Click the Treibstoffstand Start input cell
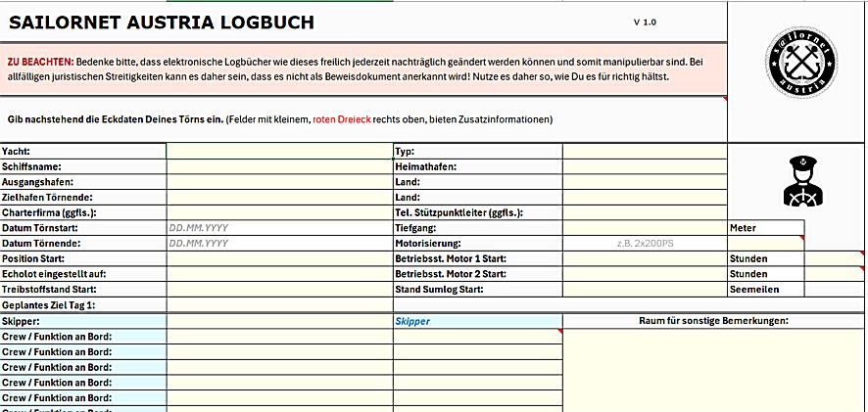Screen dimensions: 868x412 (279, 290)
